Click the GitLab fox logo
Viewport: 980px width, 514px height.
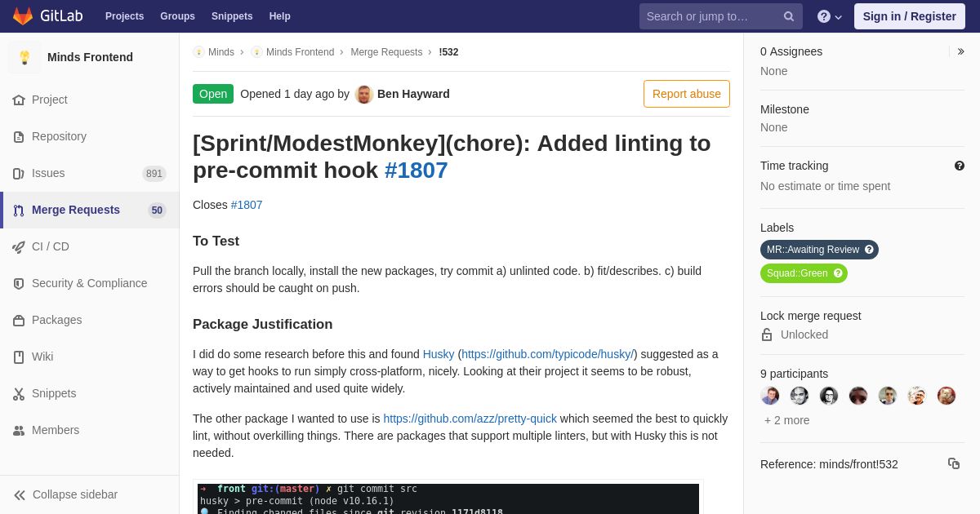[x=23, y=16]
